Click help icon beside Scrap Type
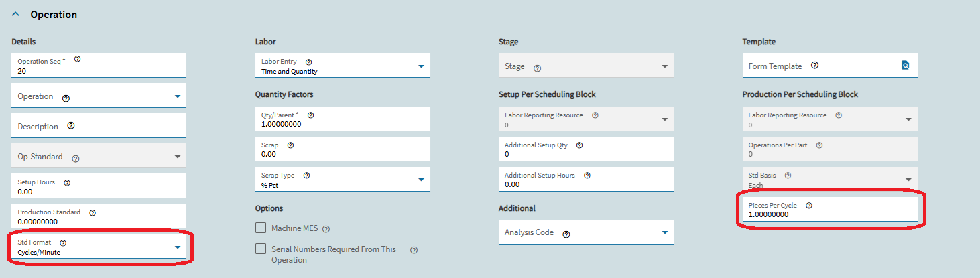The height and width of the screenshot is (278, 980). 306,176
